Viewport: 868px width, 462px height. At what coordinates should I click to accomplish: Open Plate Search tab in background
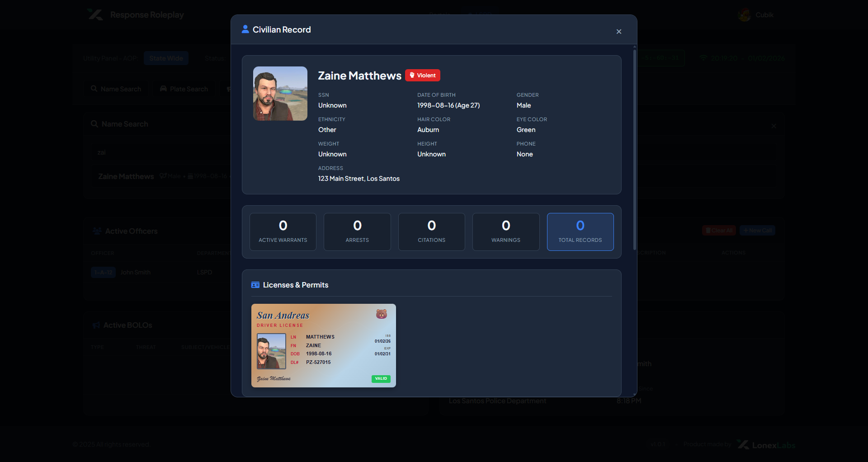(x=184, y=89)
